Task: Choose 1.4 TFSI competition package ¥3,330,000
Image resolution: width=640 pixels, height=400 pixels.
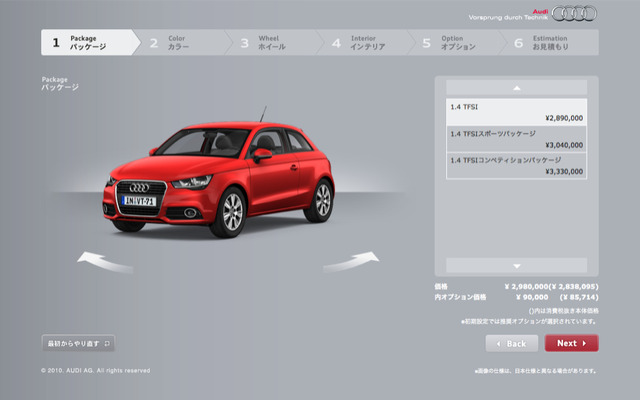Action: point(516,166)
